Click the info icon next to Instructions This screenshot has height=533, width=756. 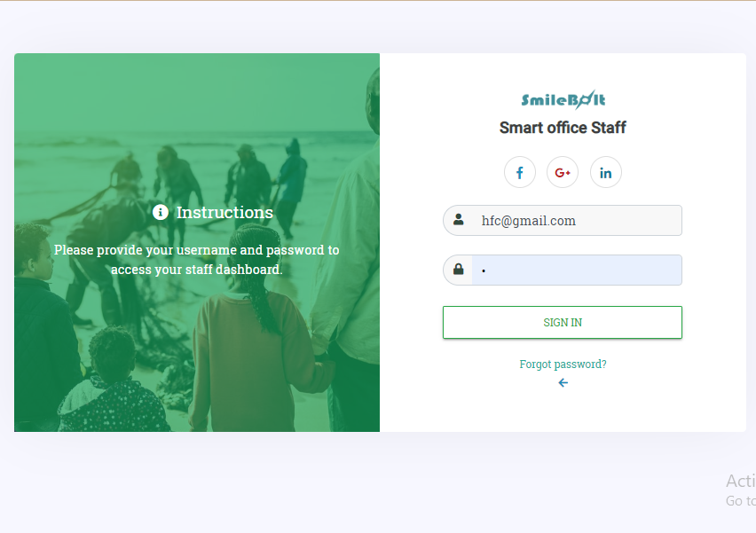tap(161, 212)
